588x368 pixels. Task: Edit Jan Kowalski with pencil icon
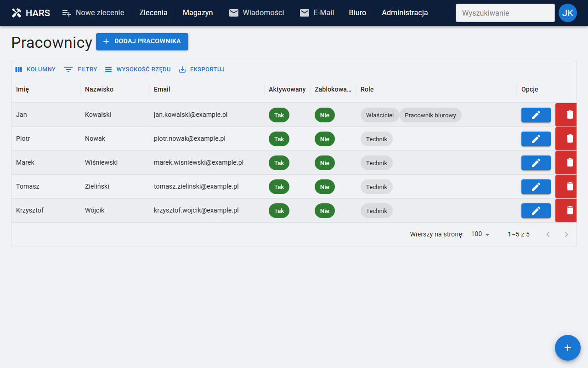(x=536, y=115)
